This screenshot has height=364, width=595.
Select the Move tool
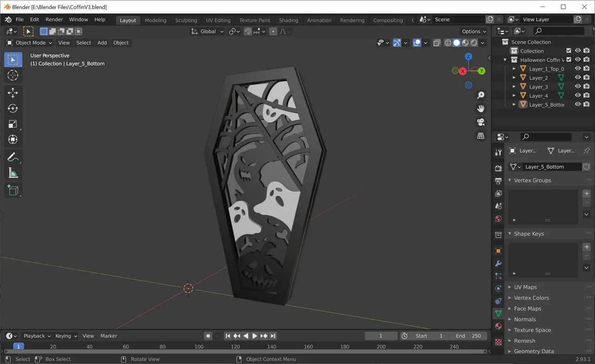13,93
